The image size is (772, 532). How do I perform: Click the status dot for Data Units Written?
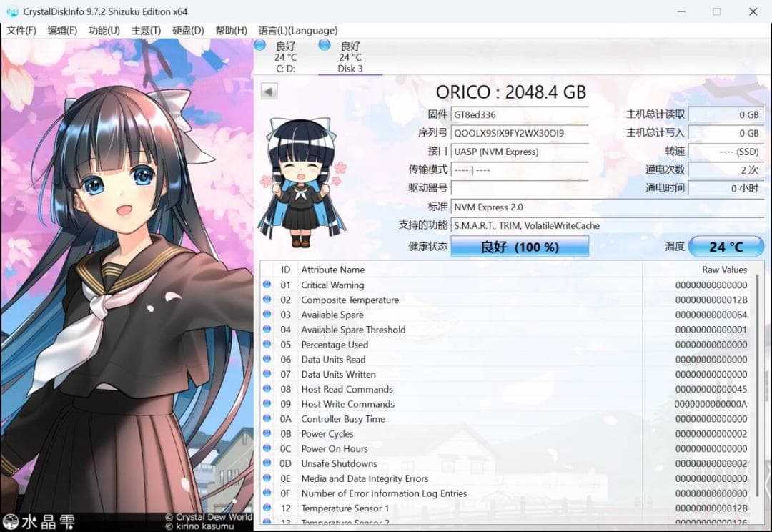pyautogui.click(x=267, y=373)
